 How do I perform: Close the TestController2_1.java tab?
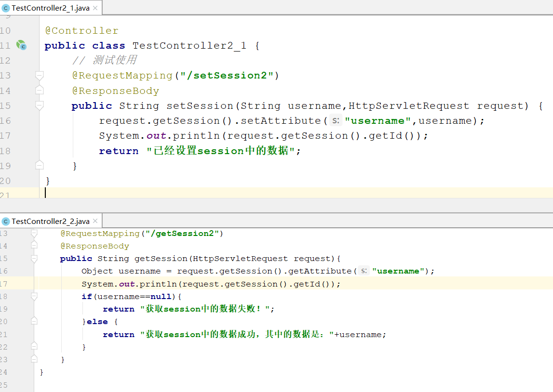click(95, 8)
